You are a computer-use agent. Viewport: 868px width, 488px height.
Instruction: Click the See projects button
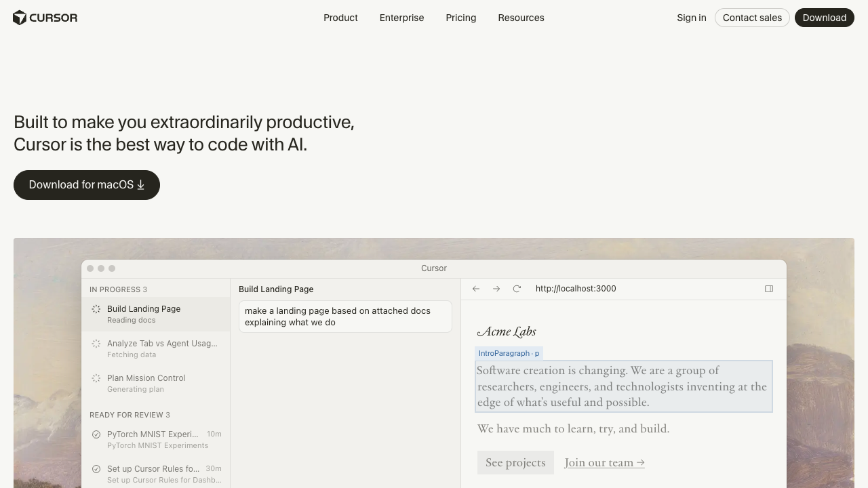click(515, 462)
